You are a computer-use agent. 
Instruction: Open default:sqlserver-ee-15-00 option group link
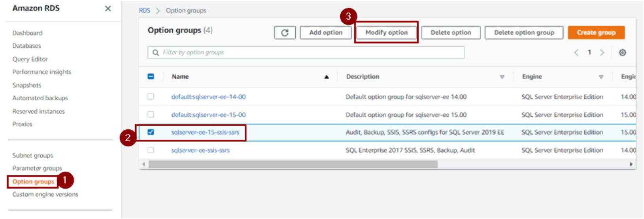click(x=208, y=115)
